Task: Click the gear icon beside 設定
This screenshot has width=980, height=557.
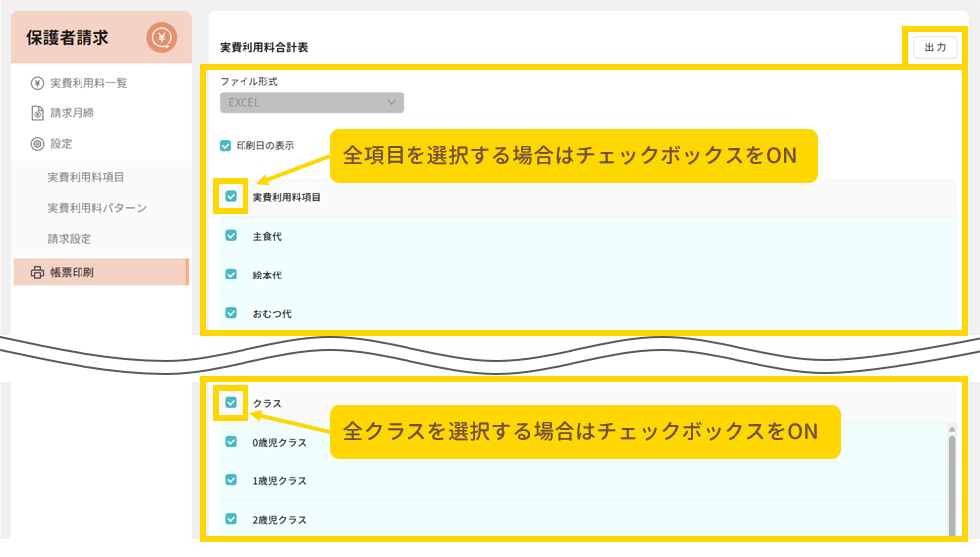Action: pyautogui.click(x=37, y=144)
